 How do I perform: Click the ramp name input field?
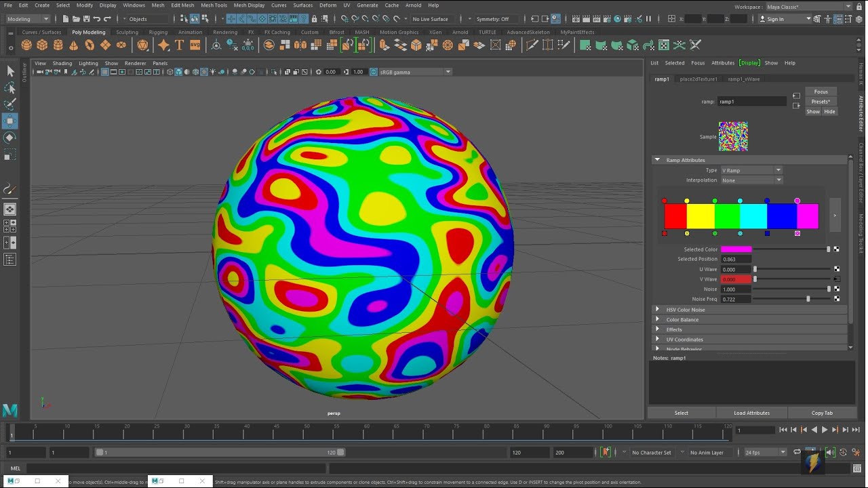[752, 102]
